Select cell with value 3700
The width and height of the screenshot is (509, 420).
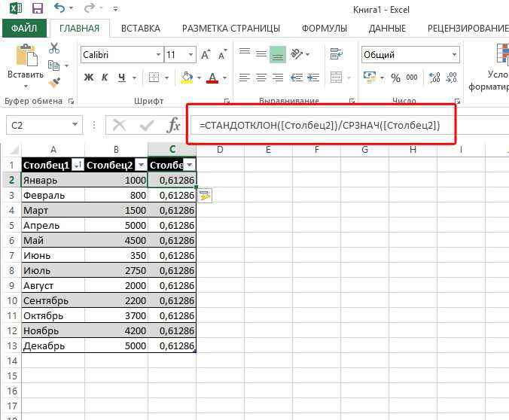pyautogui.click(x=116, y=315)
